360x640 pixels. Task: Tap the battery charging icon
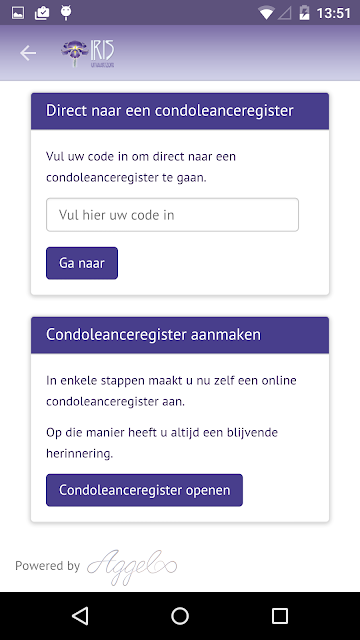click(x=304, y=13)
